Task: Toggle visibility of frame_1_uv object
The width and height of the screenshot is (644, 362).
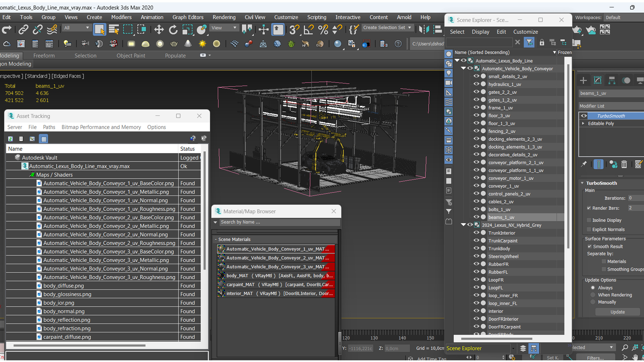Action: [476, 108]
